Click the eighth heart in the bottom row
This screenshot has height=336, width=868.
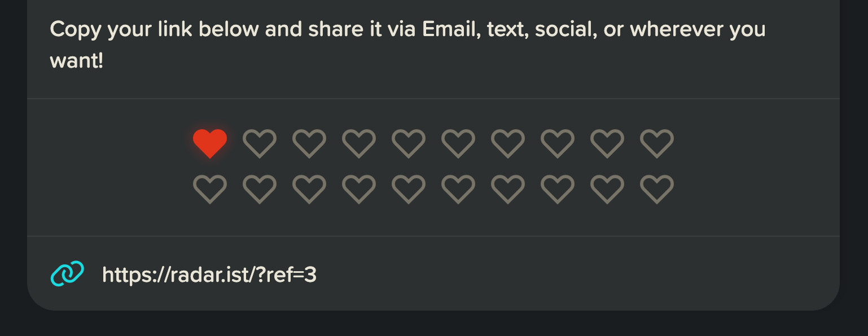pyautogui.click(x=558, y=189)
